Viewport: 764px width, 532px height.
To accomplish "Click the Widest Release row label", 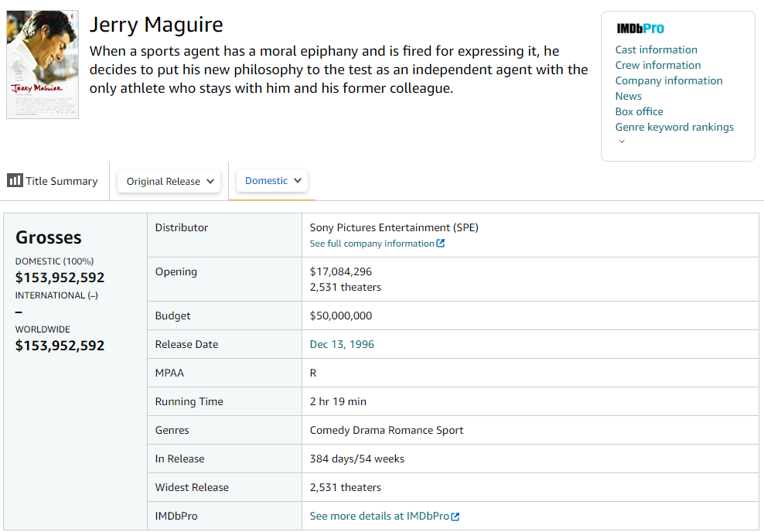I will point(192,487).
